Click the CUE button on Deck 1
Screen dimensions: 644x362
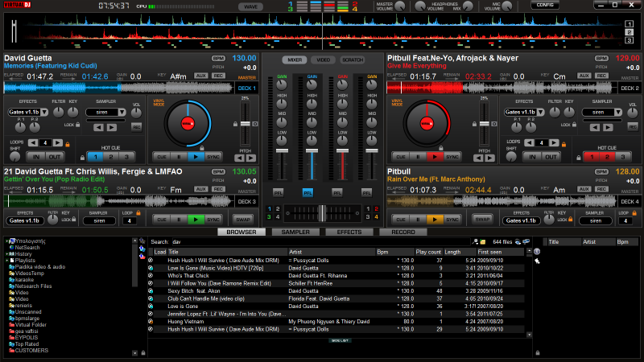pyautogui.click(x=162, y=157)
